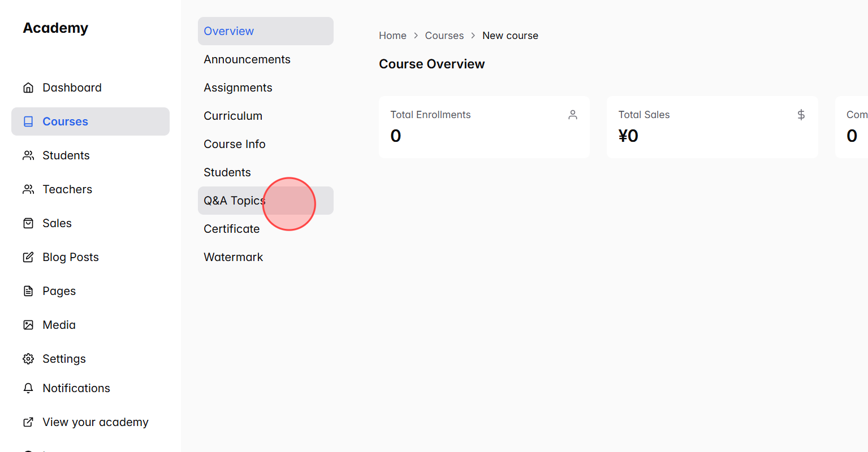
Task: Select the Notifications bell icon
Action: 28,388
